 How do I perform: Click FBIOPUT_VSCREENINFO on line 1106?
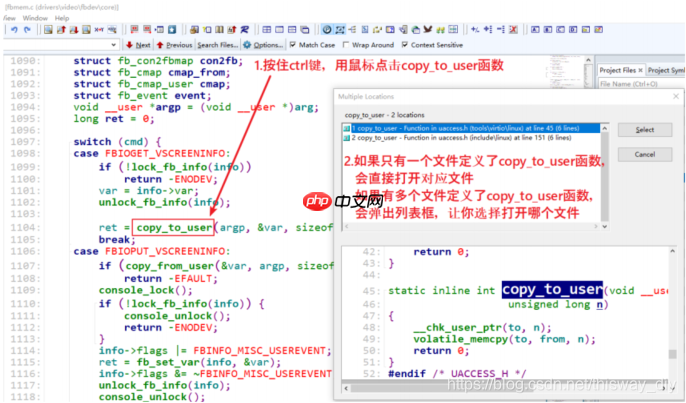click(167, 251)
